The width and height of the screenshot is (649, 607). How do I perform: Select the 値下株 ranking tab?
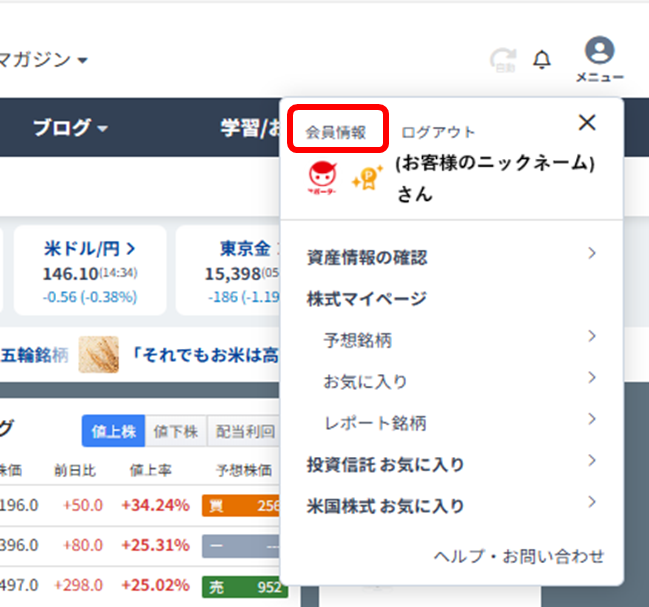click(x=176, y=431)
